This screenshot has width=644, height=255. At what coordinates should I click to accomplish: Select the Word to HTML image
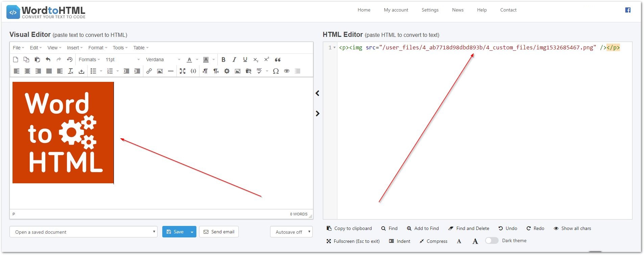pyautogui.click(x=63, y=133)
